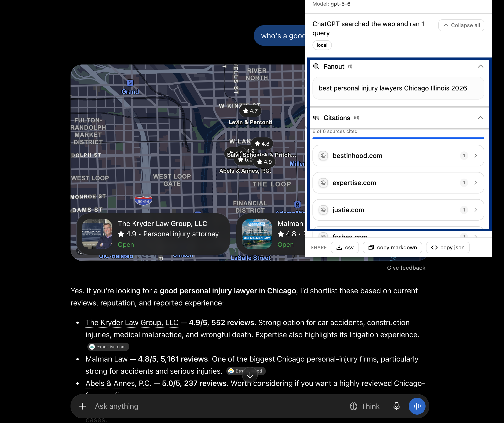Select the 4.8 star map pin

pyautogui.click(x=262, y=144)
